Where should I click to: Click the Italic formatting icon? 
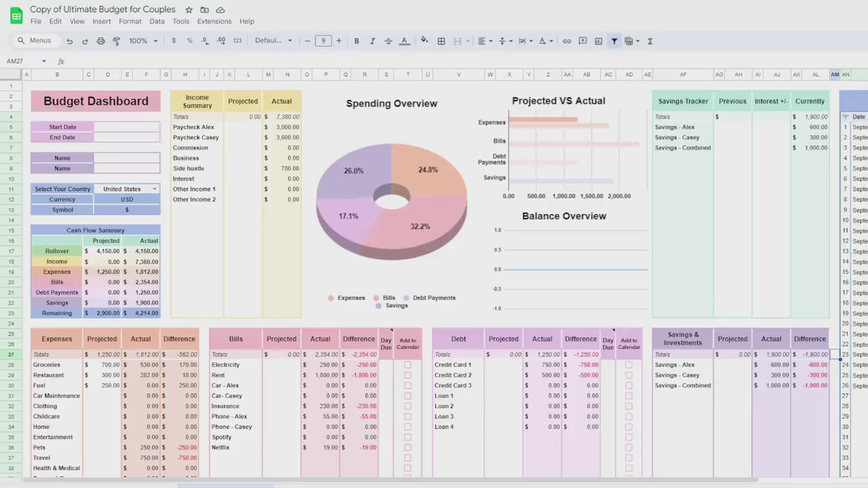tap(372, 41)
